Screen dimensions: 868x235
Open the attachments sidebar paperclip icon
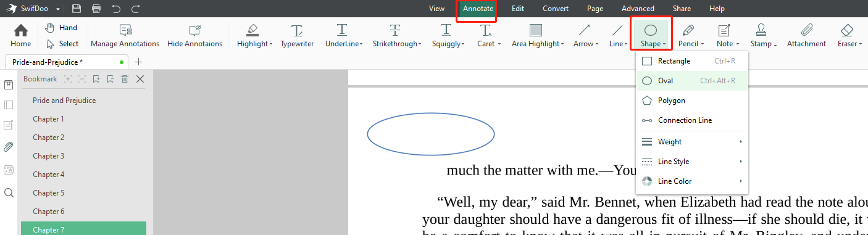click(x=9, y=147)
